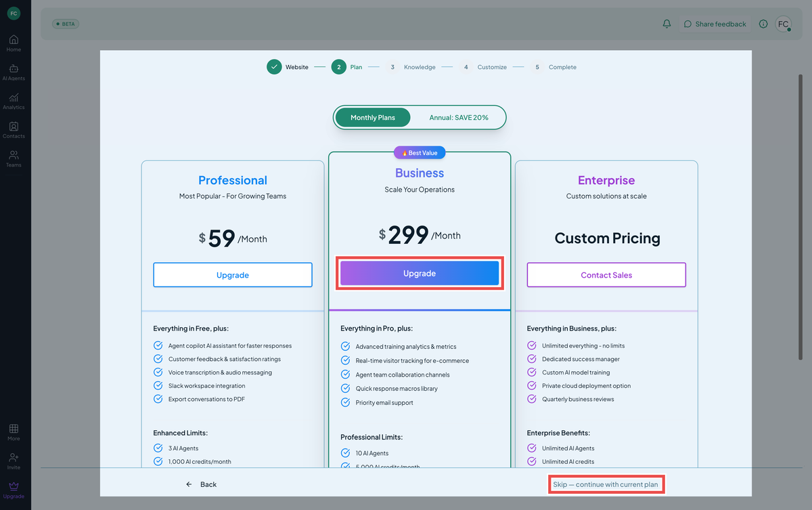
Task: Click checkmark beside Private cloud deployment option
Action: pyautogui.click(x=532, y=385)
